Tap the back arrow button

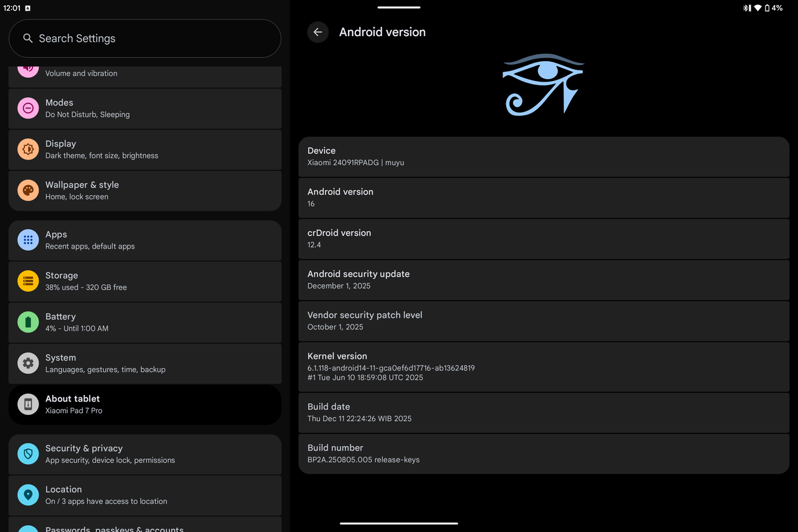(x=318, y=32)
